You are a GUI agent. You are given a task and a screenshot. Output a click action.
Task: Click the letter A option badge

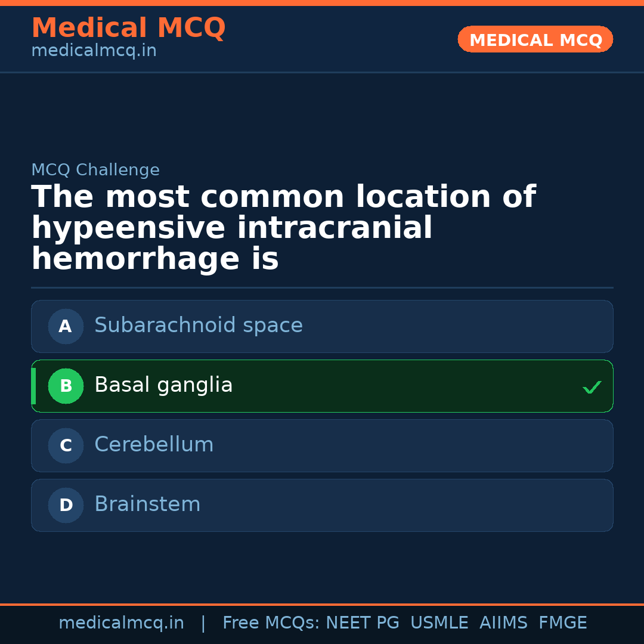tap(66, 326)
